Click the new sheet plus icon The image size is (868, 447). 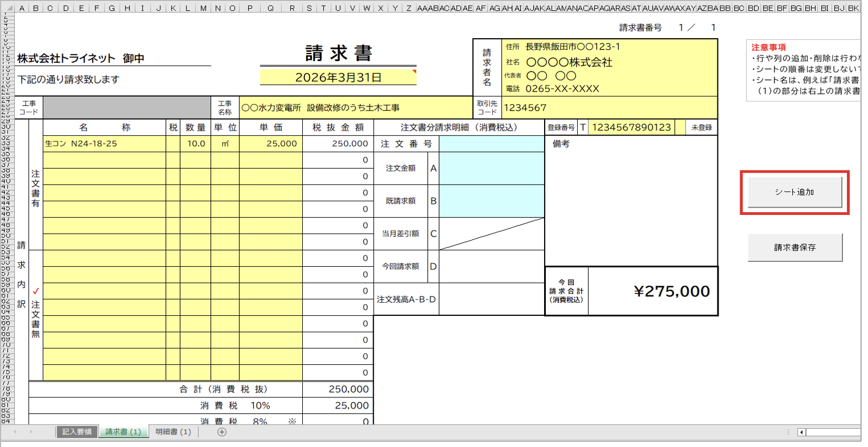(x=222, y=432)
